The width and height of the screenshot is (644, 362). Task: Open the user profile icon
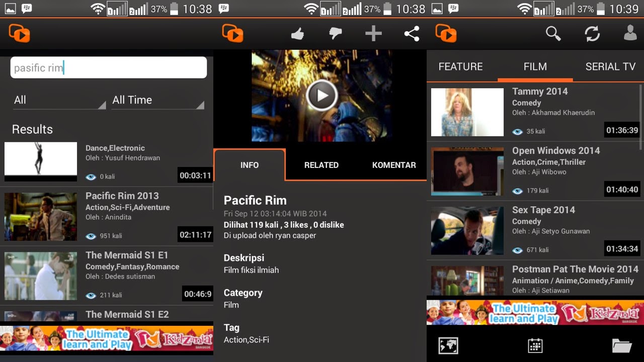tap(630, 33)
